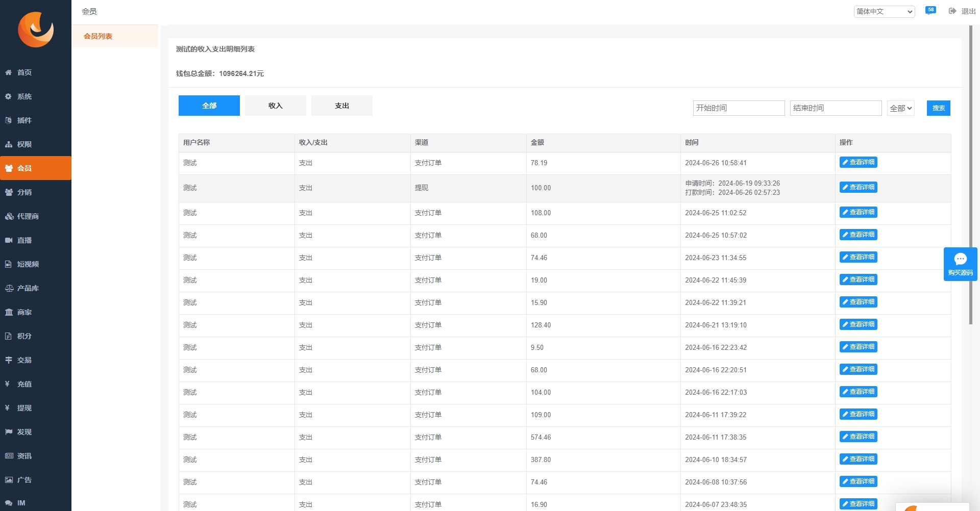Open the 短视频 short video icon
This screenshot has width=980, height=511.
click(x=9, y=264)
